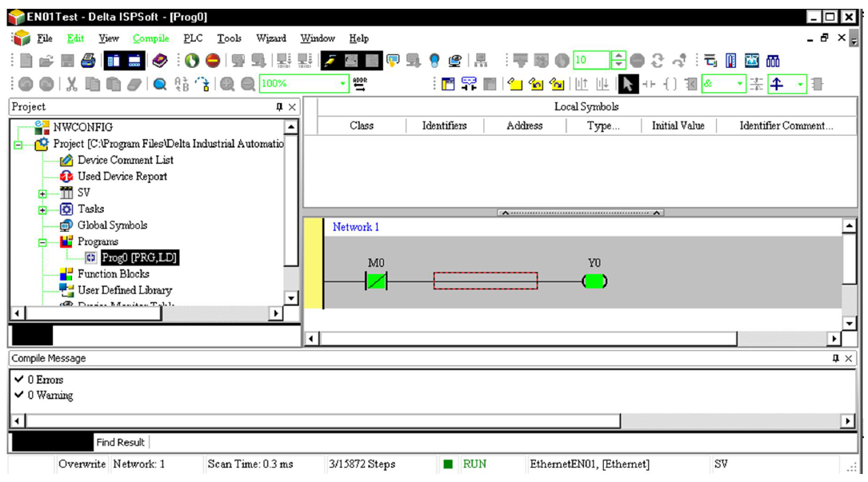868x482 pixels.
Task: Click the PLC Stop red icon
Action: click(212, 61)
